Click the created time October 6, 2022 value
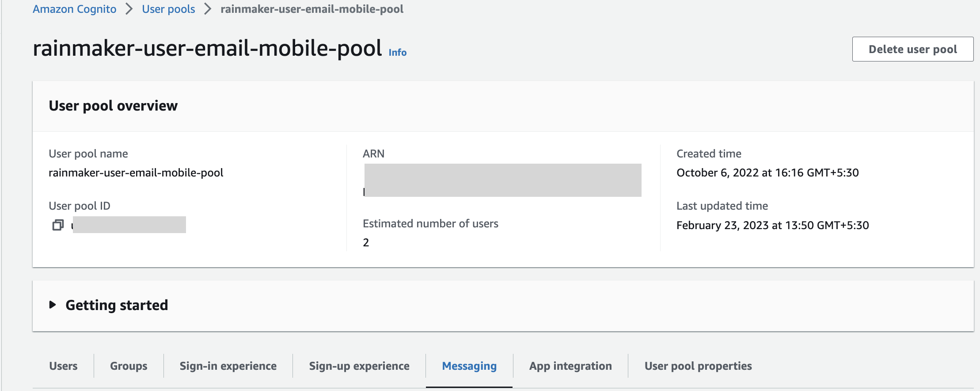This screenshot has height=391, width=980. tap(767, 172)
